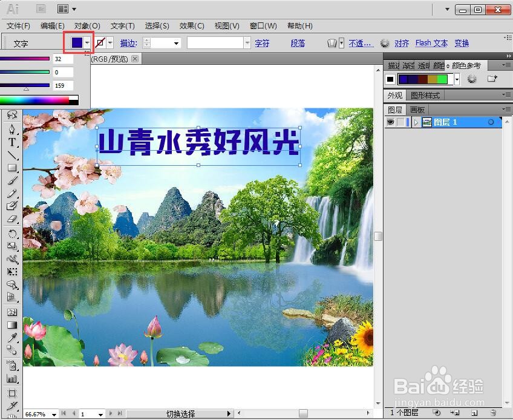Image resolution: width=513 pixels, height=420 pixels.
Task: Open the stroke color dropdown arrow
Action: [x=110, y=42]
